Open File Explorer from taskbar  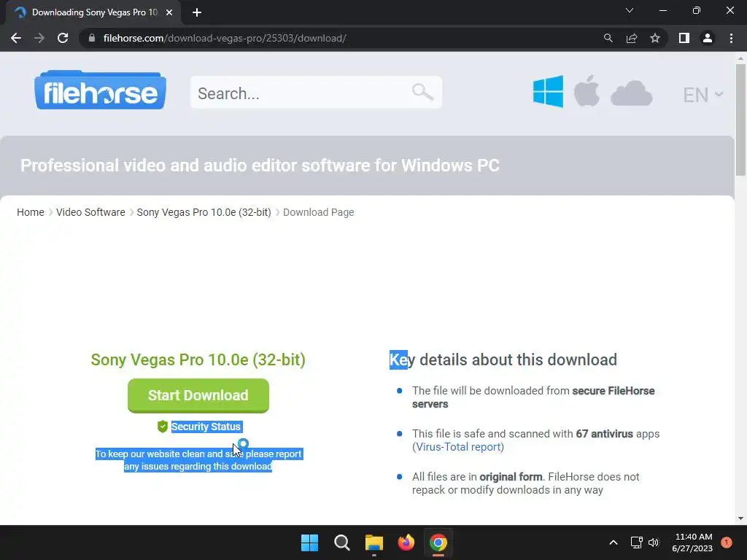click(x=374, y=542)
